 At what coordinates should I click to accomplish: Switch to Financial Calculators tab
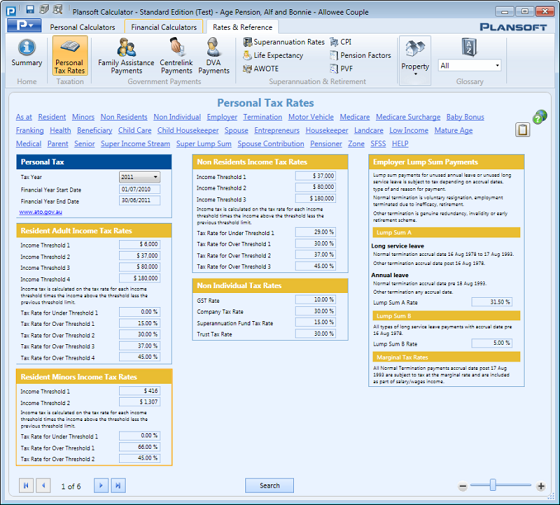[164, 27]
